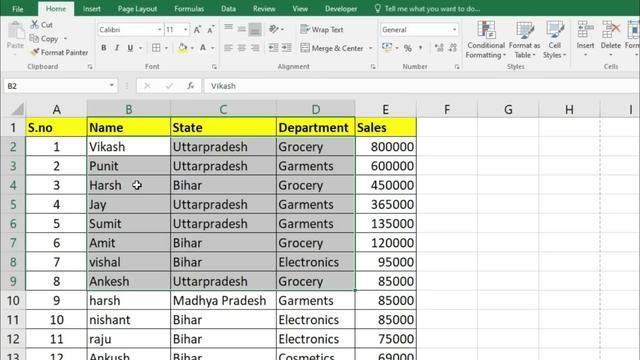
Task: Switch to the View tab
Action: pos(300,9)
